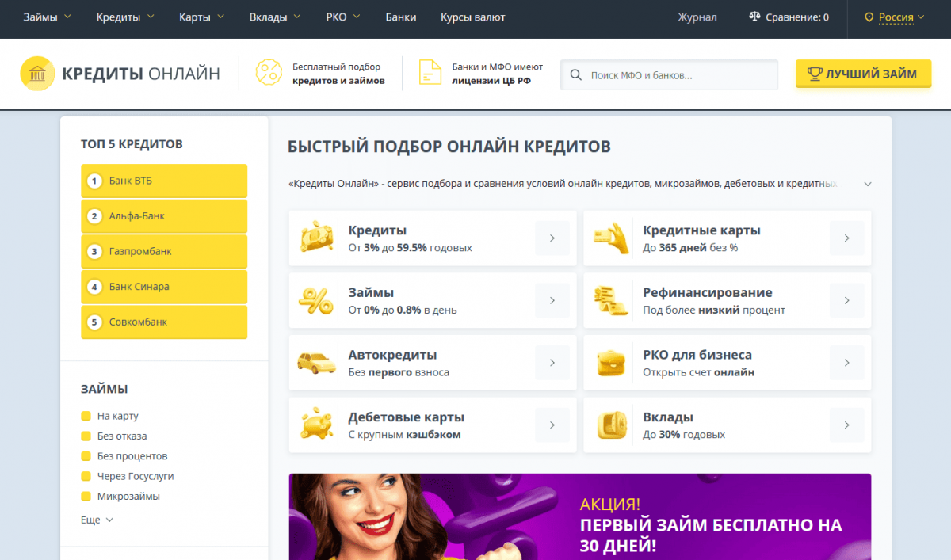Click the hand with card icon for Кредитные карты

pyautogui.click(x=611, y=238)
